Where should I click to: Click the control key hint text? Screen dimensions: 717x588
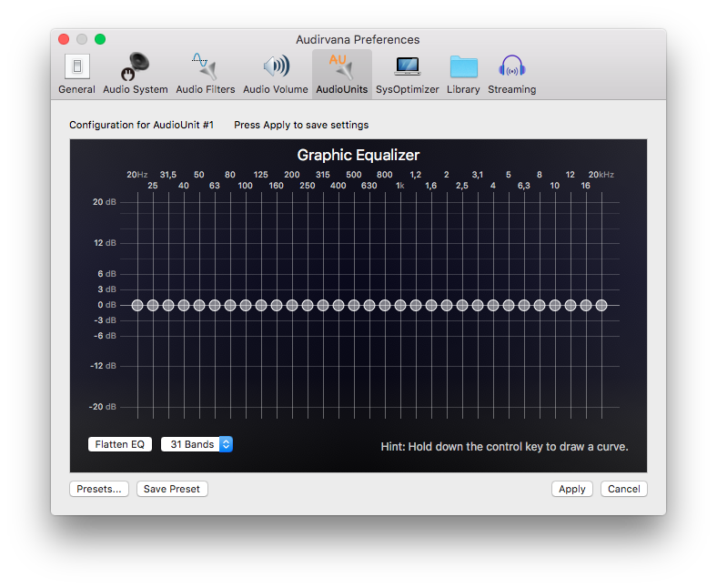504,447
